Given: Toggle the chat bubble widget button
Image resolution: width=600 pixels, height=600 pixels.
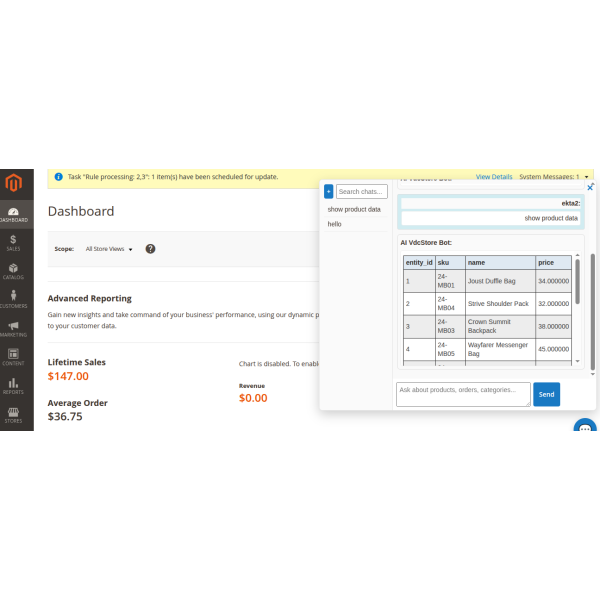Looking at the screenshot, I should 586,429.
